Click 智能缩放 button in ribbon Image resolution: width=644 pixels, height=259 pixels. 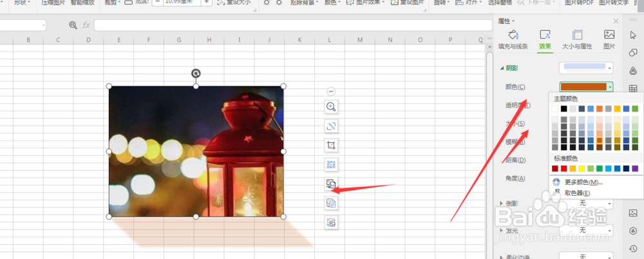click(82, 3)
